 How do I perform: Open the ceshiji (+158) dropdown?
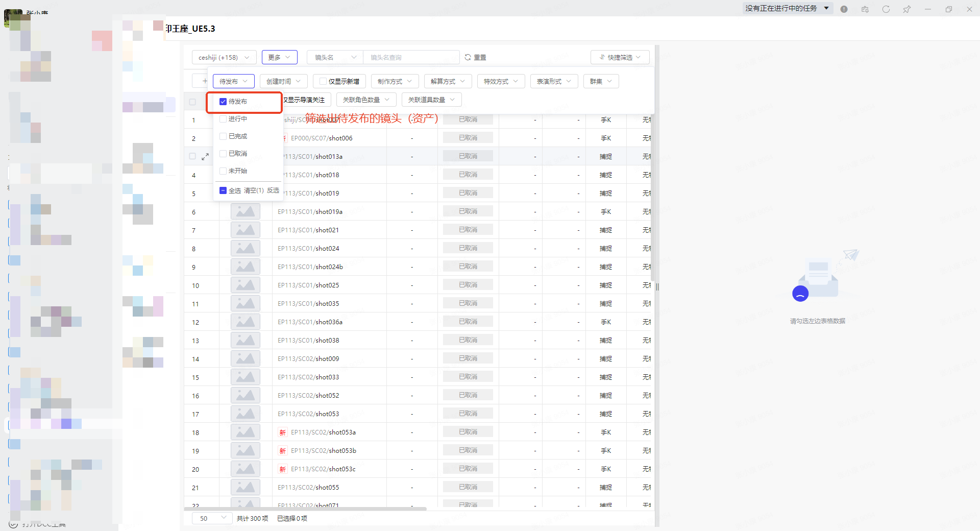(224, 57)
